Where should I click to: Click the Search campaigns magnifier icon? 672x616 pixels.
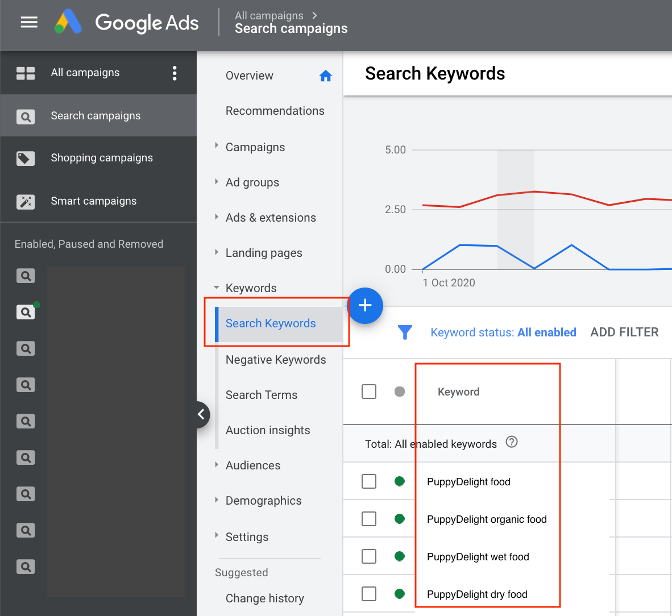[26, 116]
